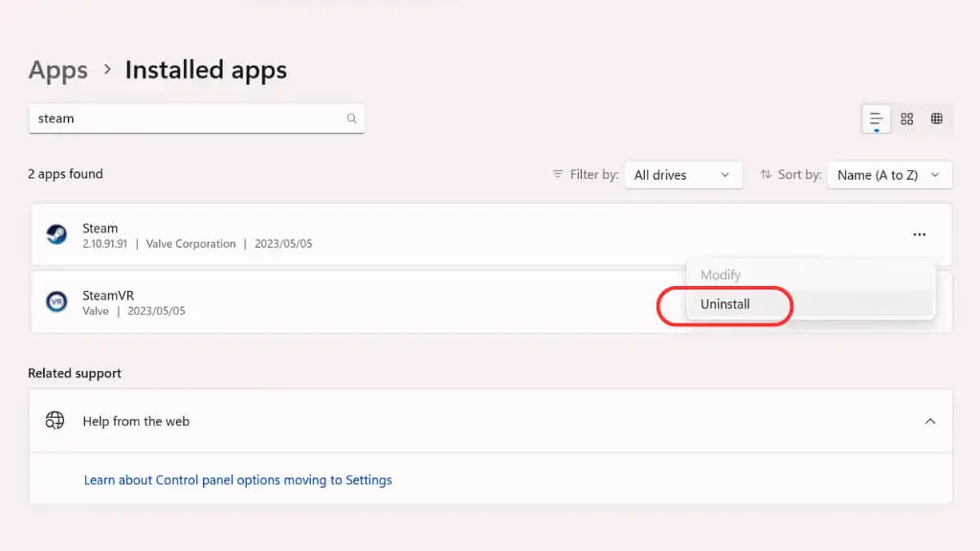Switch to list view layout icon

click(x=876, y=119)
